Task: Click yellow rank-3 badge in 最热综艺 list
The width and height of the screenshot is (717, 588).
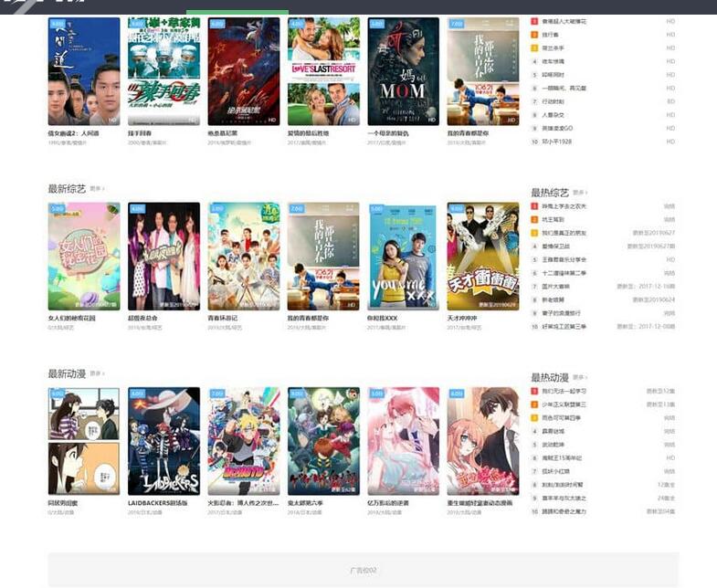Action: tap(534, 233)
